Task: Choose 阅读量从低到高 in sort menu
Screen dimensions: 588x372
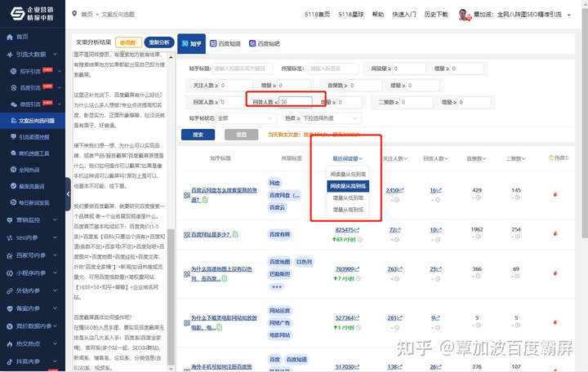Action: pyautogui.click(x=348, y=175)
